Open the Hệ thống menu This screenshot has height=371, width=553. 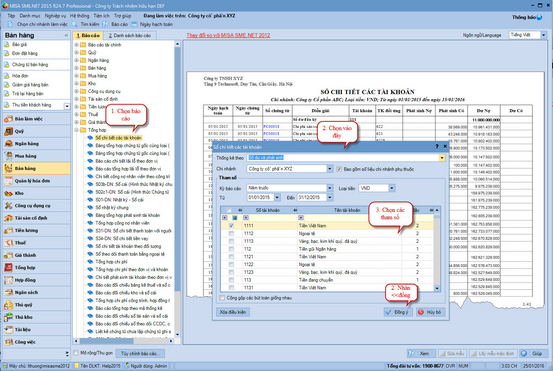click(x=80, y=16)
